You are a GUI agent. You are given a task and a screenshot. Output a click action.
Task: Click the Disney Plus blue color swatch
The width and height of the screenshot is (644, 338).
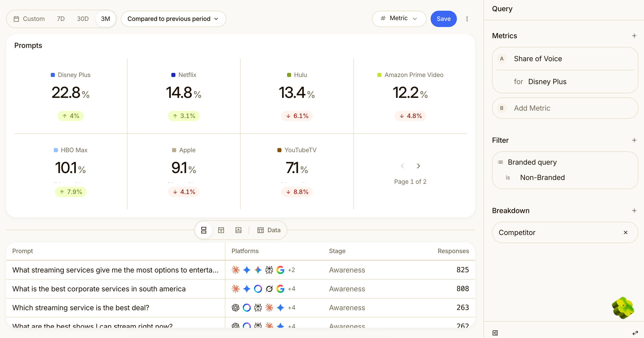53,75
